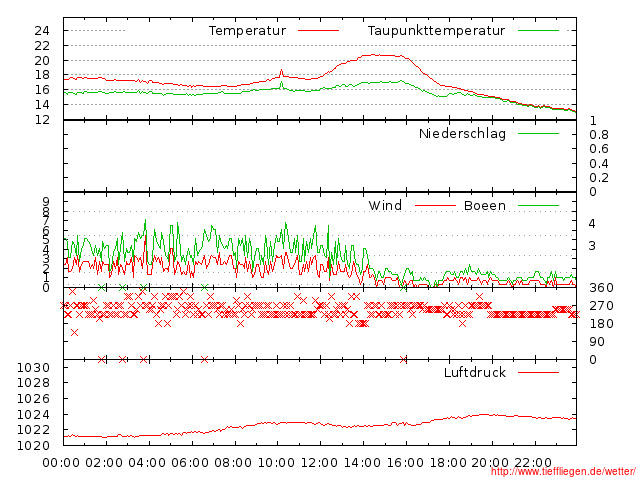The image size is (640, 480).
Task: Click the 180 wind direction axis value
Action: pyautogui.click(x=601, y=324)
